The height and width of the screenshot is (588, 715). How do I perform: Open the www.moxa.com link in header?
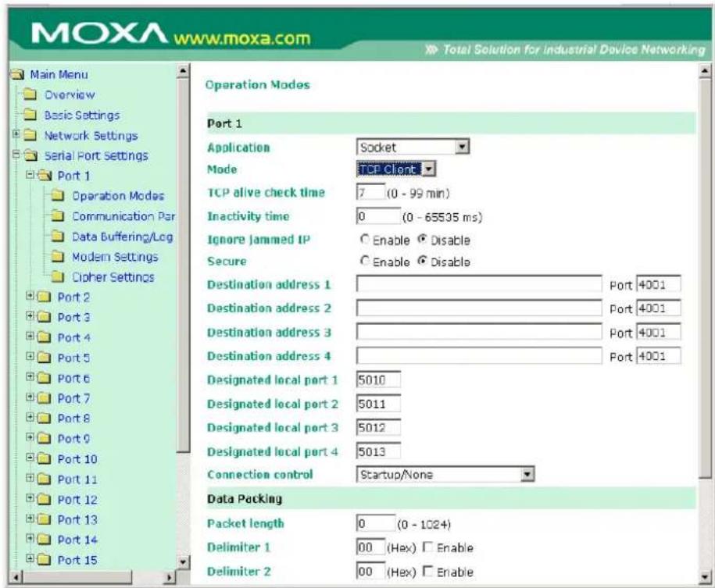(x=242, y=38)
